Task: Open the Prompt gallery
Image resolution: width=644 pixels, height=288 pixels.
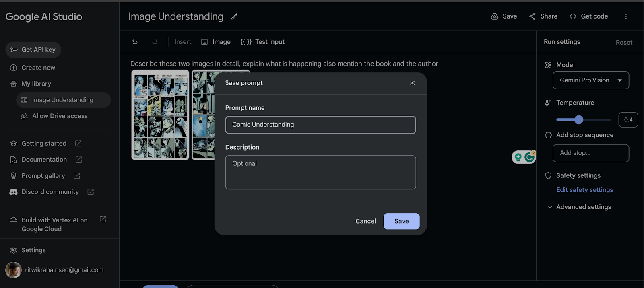Action: coord(43,176)
